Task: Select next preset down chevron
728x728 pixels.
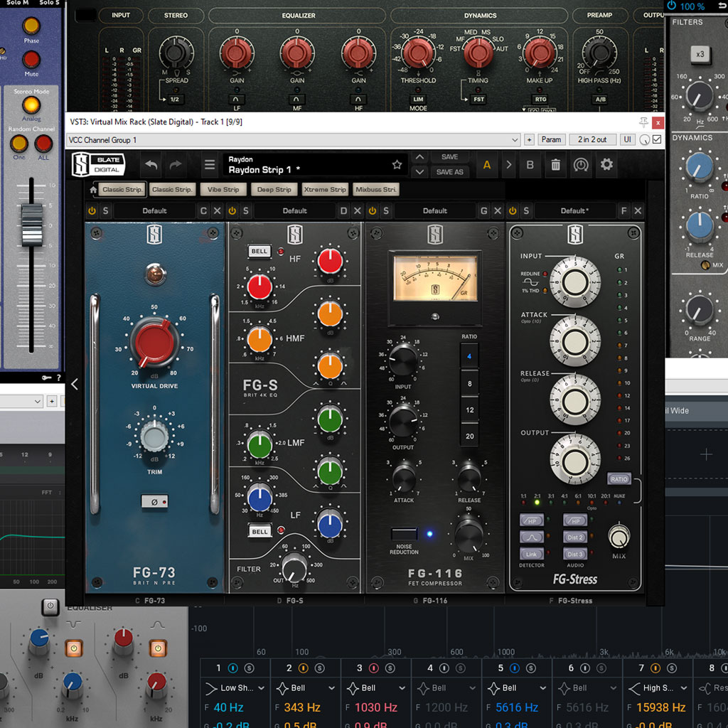Action: (419, 172)
